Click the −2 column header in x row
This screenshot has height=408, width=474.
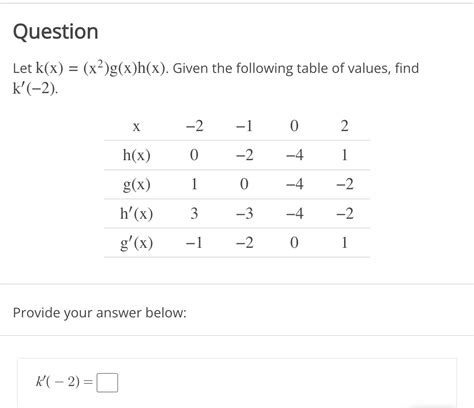194,126
